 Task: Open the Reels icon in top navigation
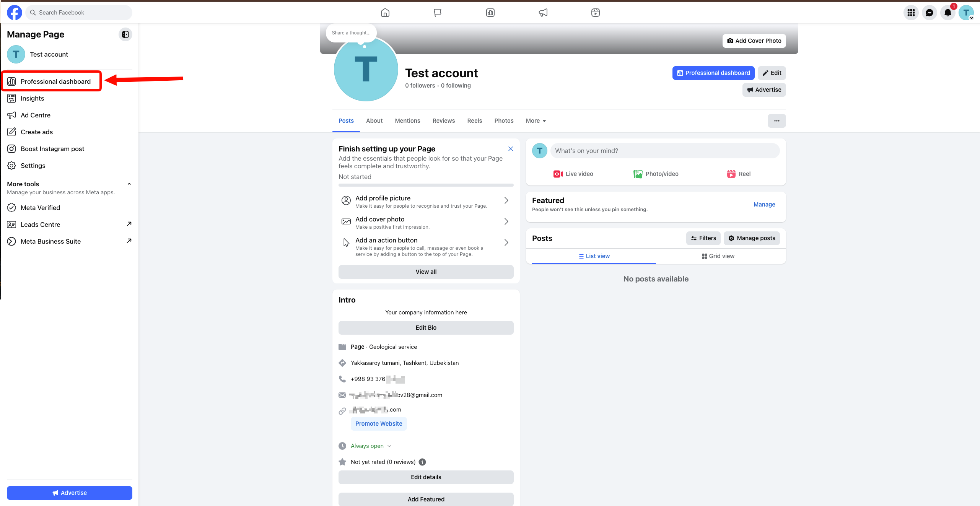(x=596, y=13)
